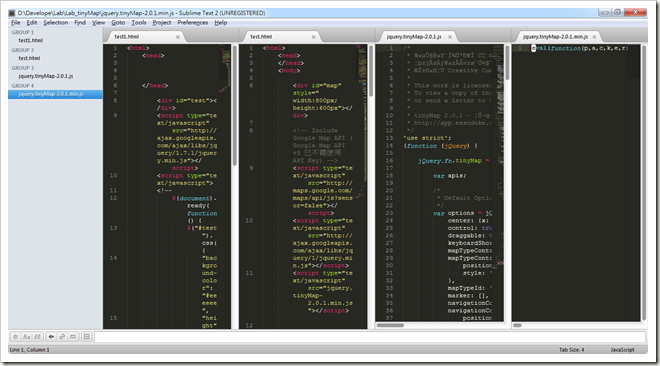Close the test.html tab
Image resolution: width=660 pixels, height=366 pixels.
pyautogui.click(x=314, y=37)
